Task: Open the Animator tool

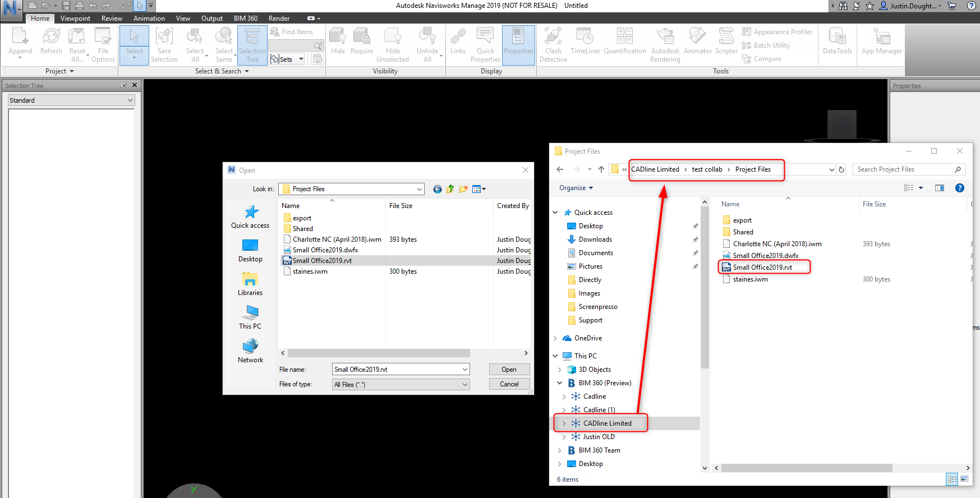Action: click(698, 41)
